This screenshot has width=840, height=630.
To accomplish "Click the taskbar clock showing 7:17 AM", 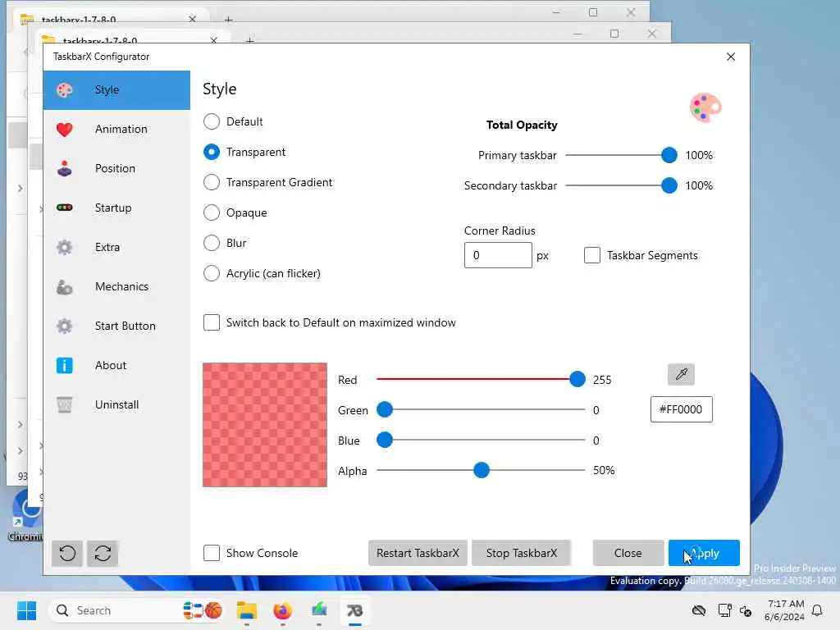I will coord(785,610).
